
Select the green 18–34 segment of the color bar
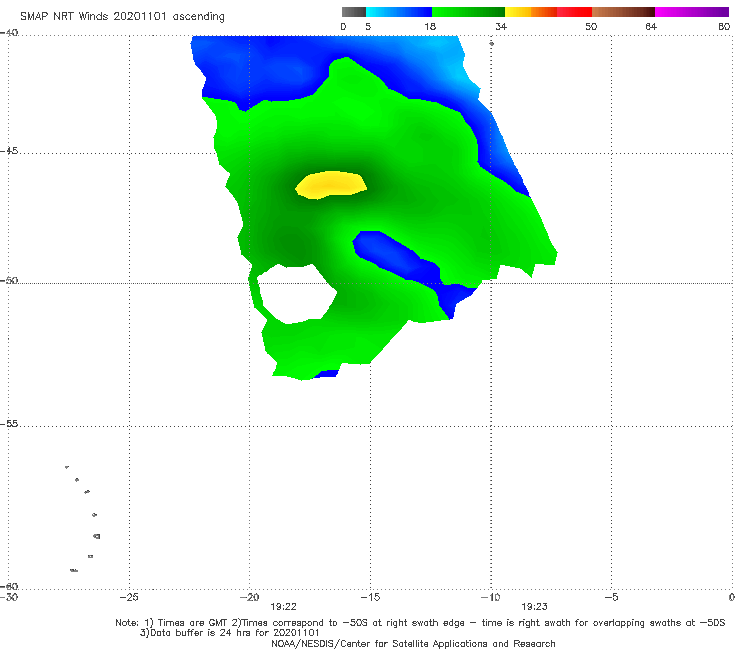[x=468, y=12]
